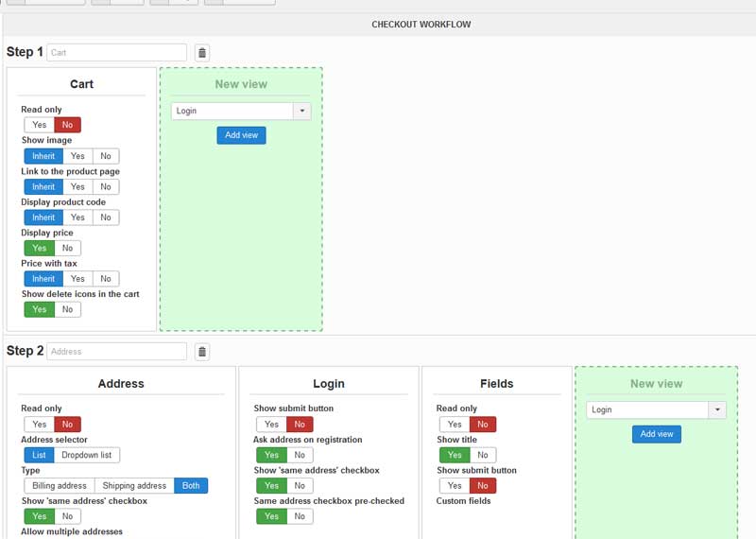
Task: Click Add view button in Step 2
Action: point(656,434)
